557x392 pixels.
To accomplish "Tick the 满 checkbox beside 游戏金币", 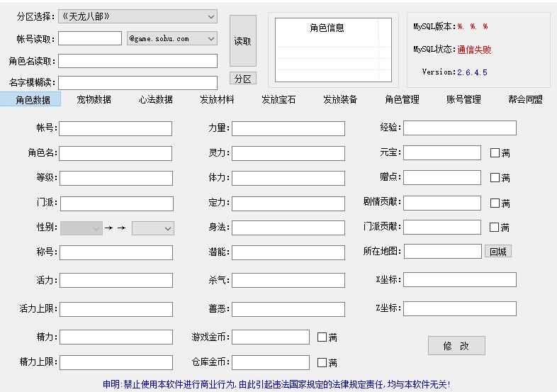I will [322, 337].
